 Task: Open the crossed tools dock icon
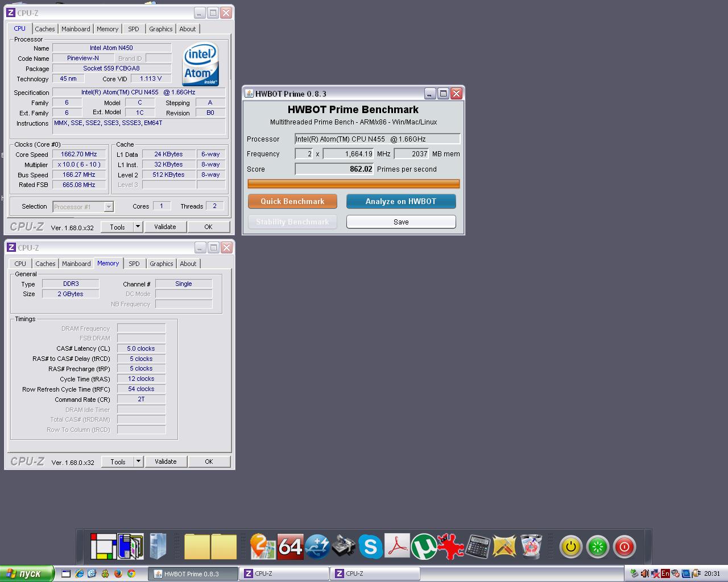(504, 547)
